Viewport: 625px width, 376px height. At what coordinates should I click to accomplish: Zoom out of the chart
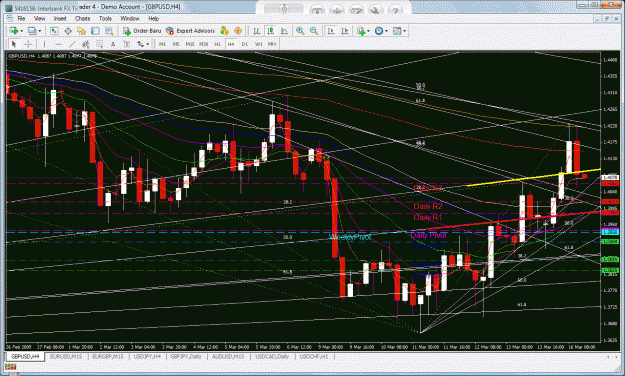pyautogui.click(x=314, y=31)
